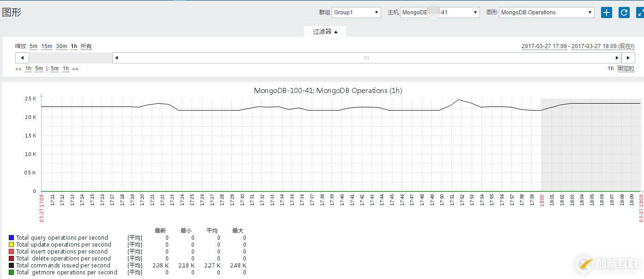The image size is (644, 279).
Task: Click the 固定的 time mode link
Action: pos(625,68)
